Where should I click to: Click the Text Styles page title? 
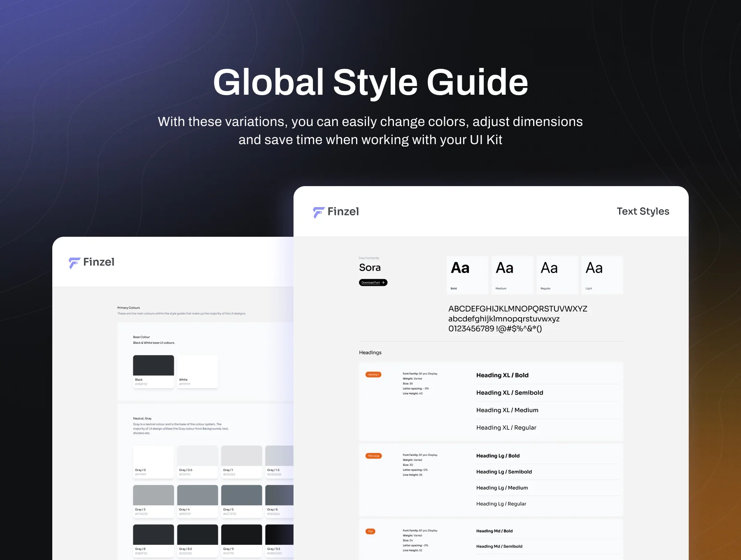[x=643, y=211]
